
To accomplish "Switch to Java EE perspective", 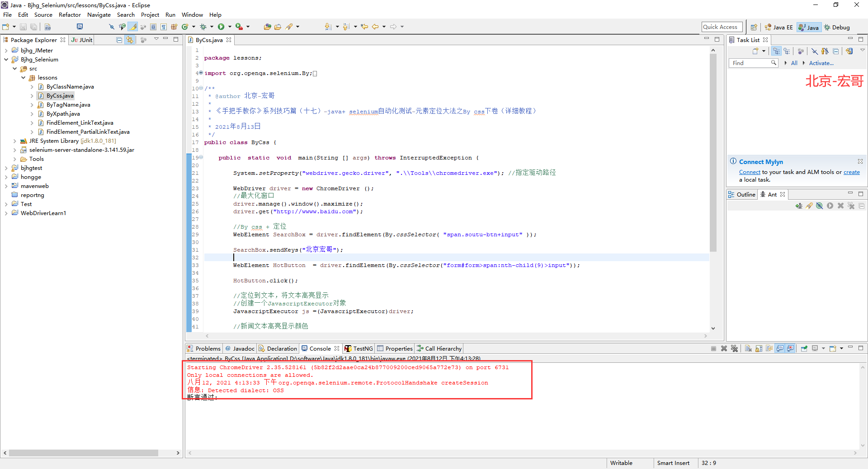I will tap(778, 27).
